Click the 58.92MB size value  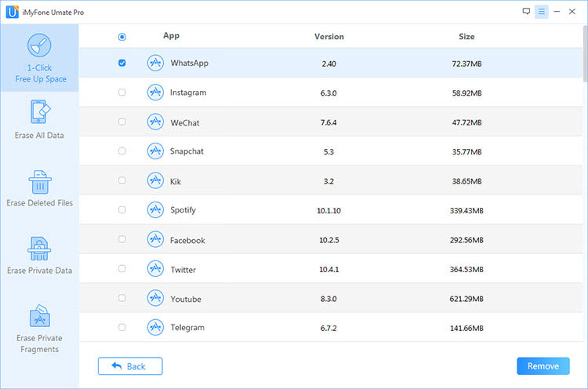[466, 93]
